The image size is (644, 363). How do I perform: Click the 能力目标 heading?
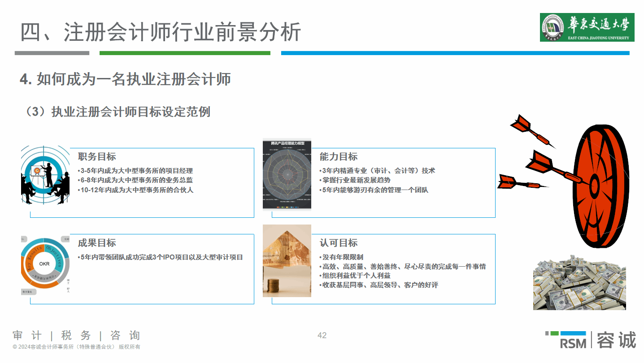pos(339,156)
